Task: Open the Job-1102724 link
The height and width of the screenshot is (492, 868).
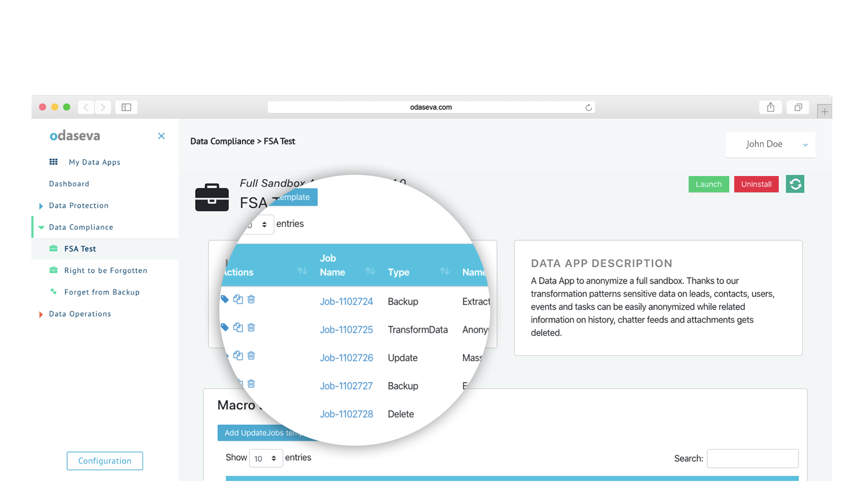Action: tap(346, 302)
